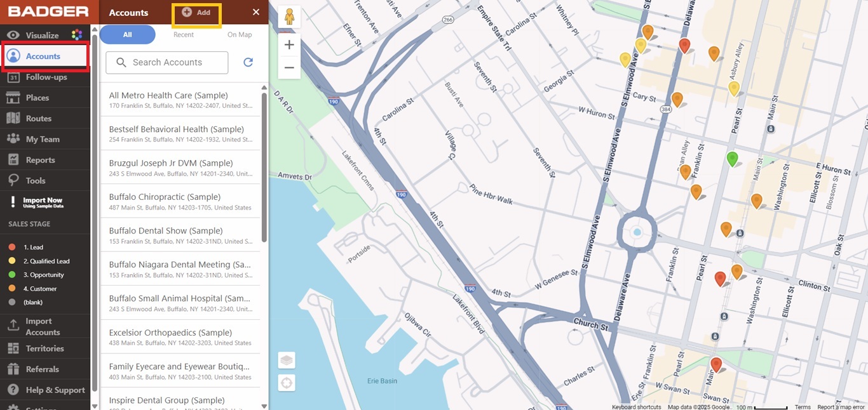Screen dimensions: 868x410
Task: Open the Visualize color wheel icon
Action: [76, 36]
